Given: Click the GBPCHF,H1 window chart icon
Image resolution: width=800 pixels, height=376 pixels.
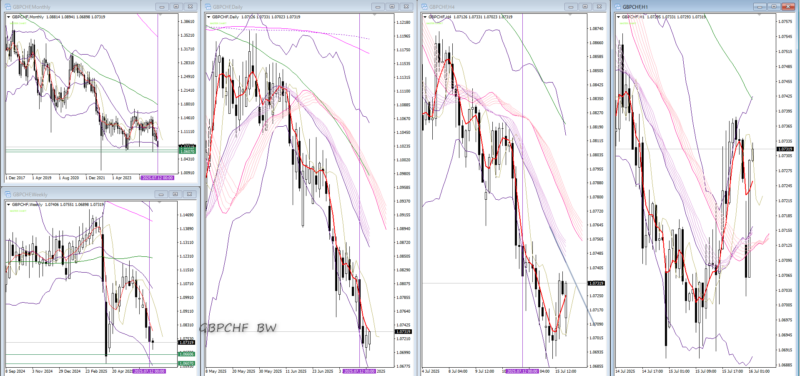Looking at the screenshot, I should (617, 7).
